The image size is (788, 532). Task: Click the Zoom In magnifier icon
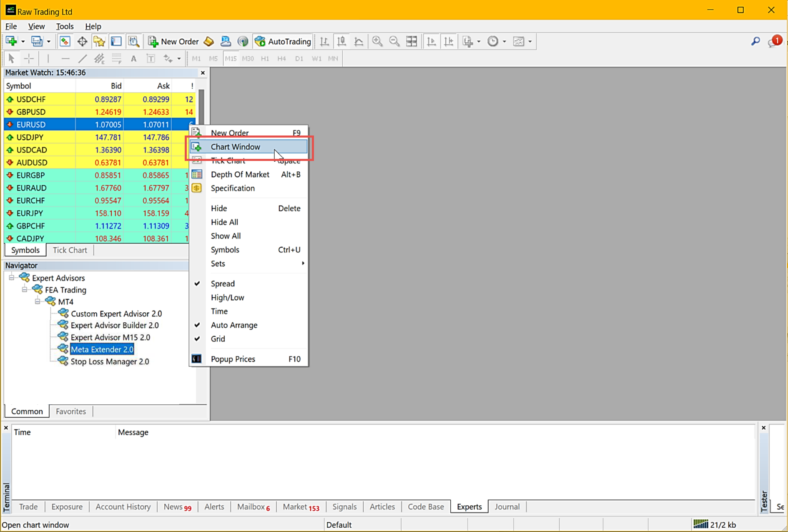[377, 41]
